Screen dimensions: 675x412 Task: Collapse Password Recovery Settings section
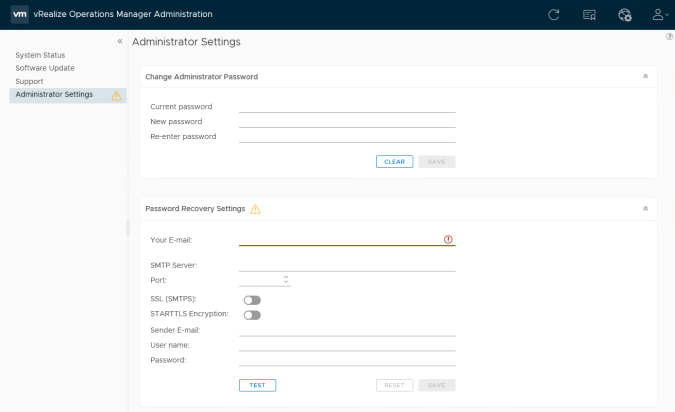click(x=645, y=208)
